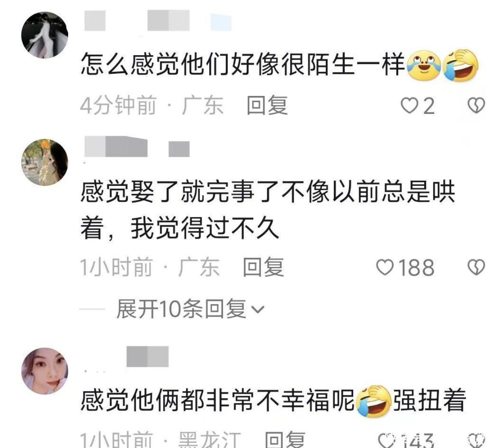
Task: Click chevron arrow next to 展开10条回复
Action: (x=258, y=310)
